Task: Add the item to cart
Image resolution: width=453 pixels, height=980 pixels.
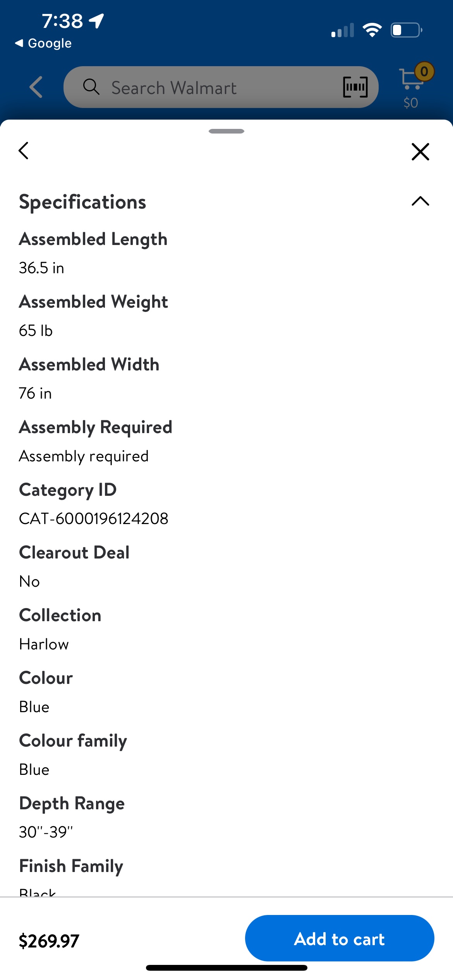Action: click(x=339, y=938)
